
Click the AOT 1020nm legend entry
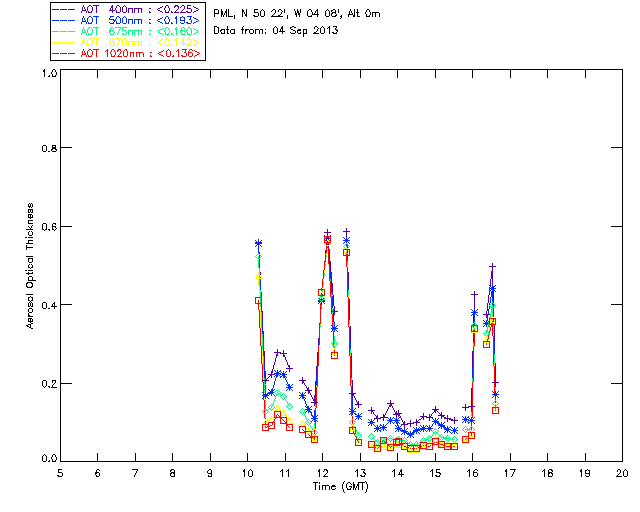point(128,53)
